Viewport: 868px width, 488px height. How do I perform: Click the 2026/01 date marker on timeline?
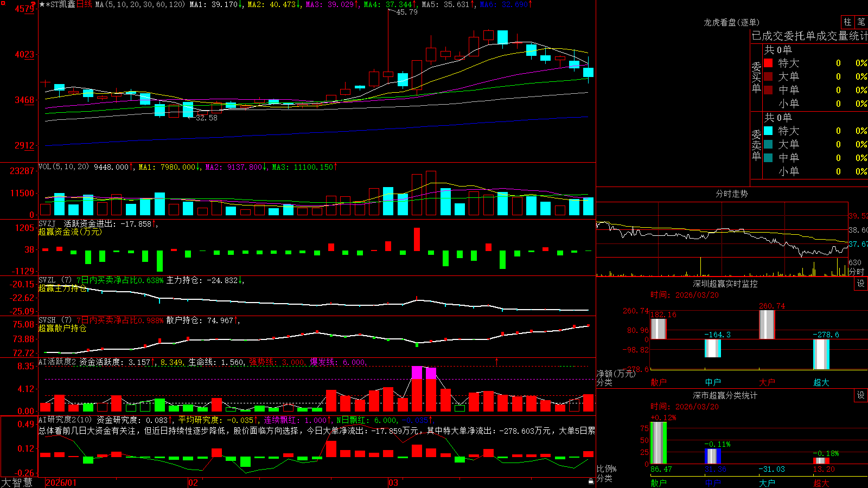61,483
